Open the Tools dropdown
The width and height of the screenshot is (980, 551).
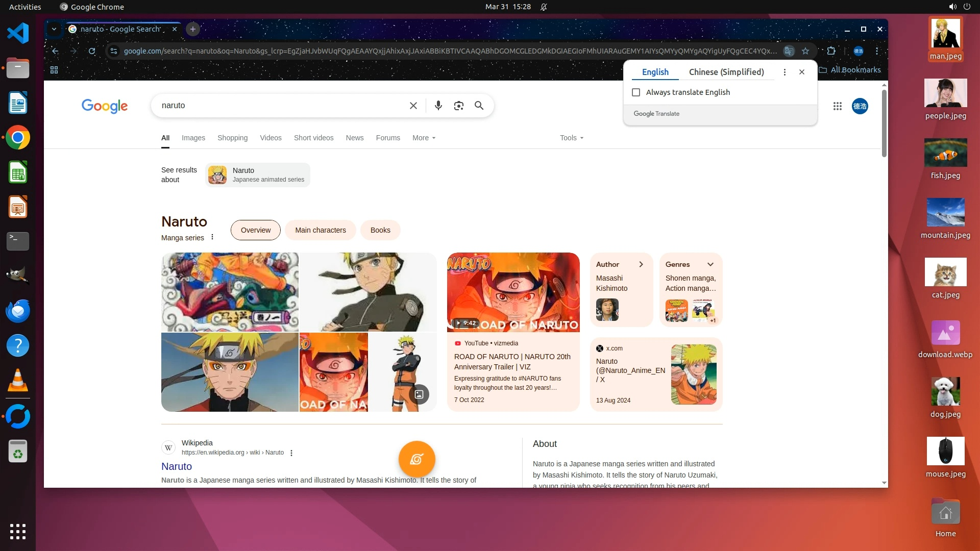(571, 138)
